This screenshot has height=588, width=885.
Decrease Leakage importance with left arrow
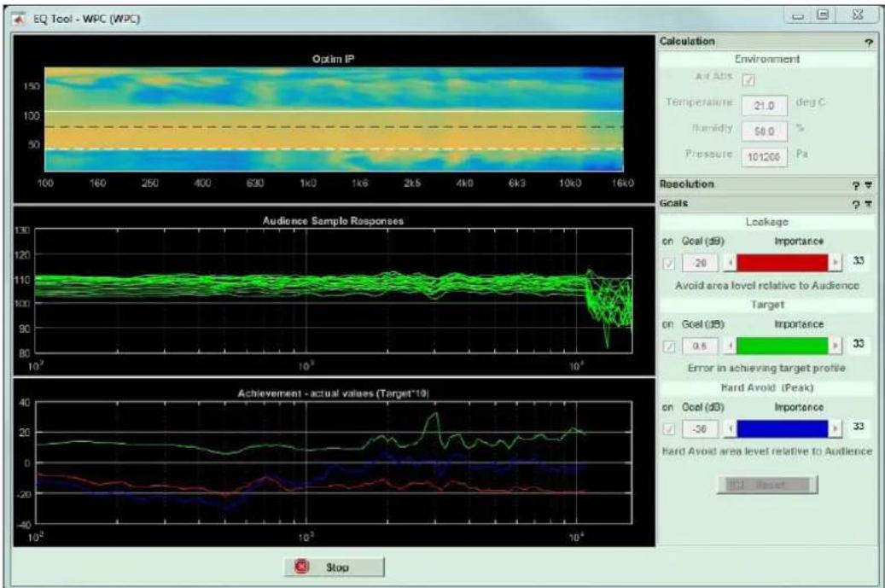[x=731, y=262]
